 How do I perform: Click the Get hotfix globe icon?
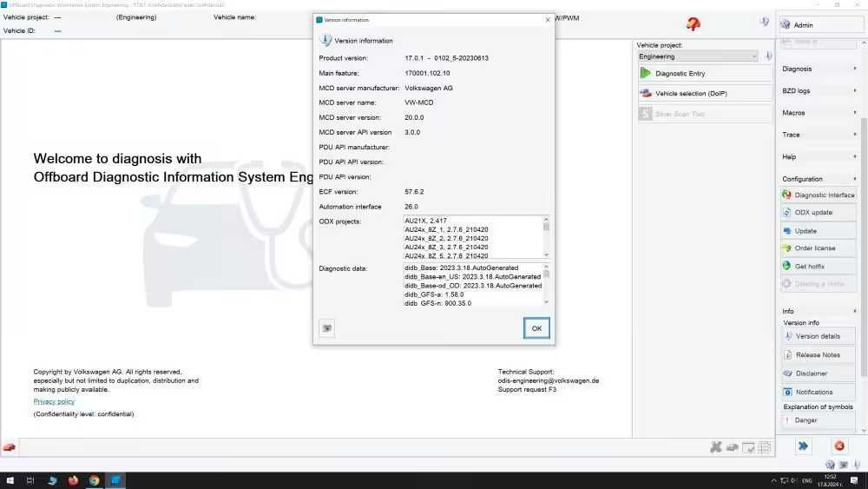pyautogui.click(x=786, y=266)
